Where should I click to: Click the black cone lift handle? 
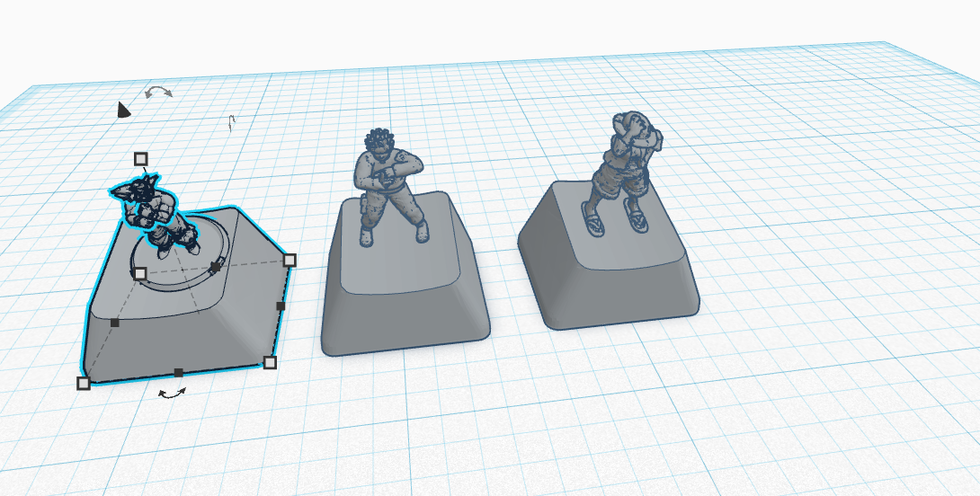click(x=124, y=110)
